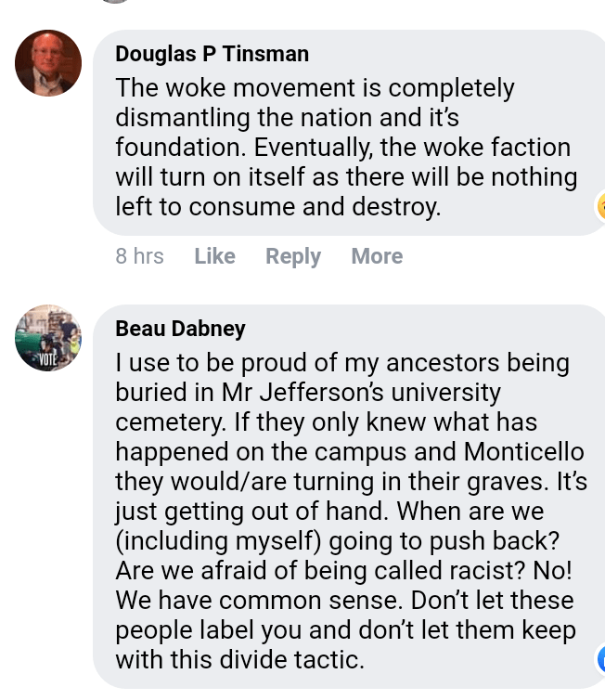This screenshot has width=605, height=700.
Task: Click "Mr Jefferson's university" in Beau's comment
Action: (x=375, y=392)
